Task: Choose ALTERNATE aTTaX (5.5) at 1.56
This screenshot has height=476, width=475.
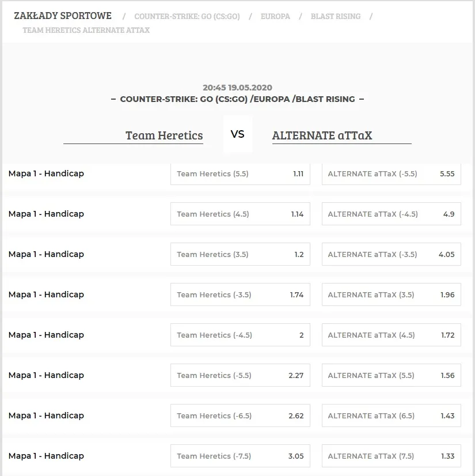Action: (391, 375)
